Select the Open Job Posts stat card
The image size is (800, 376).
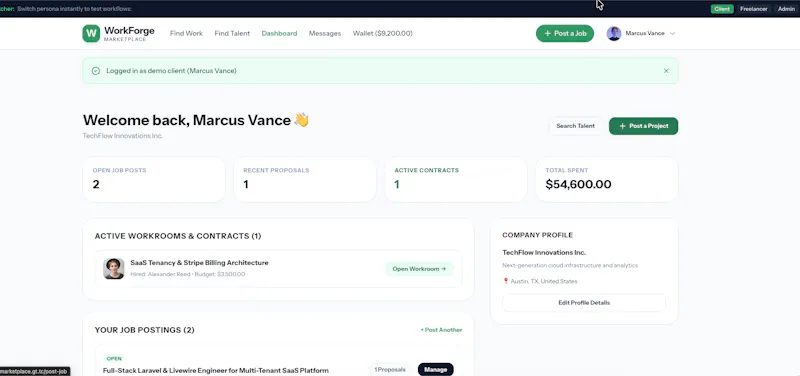154,180
